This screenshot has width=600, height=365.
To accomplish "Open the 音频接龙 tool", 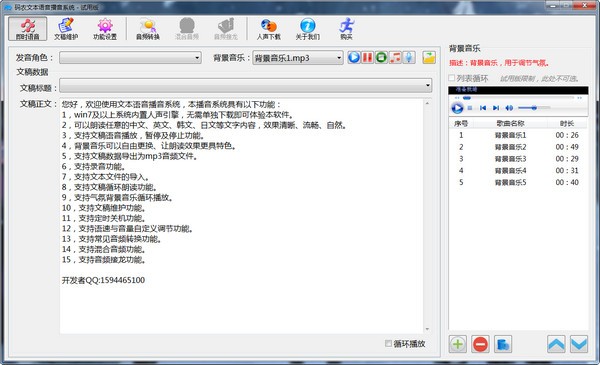I will tap(225, 29).
